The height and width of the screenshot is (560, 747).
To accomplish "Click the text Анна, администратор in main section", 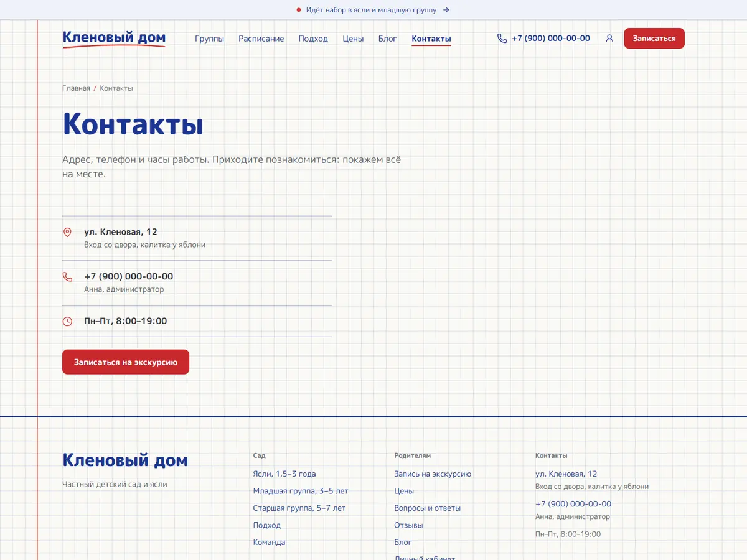I will pos(124,290).
